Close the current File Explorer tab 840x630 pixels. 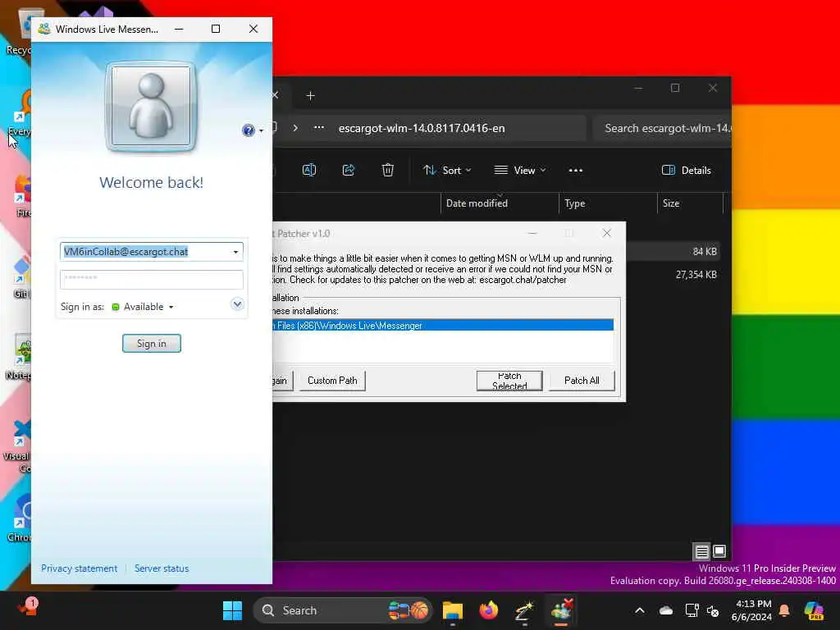[x=276, y=95]
